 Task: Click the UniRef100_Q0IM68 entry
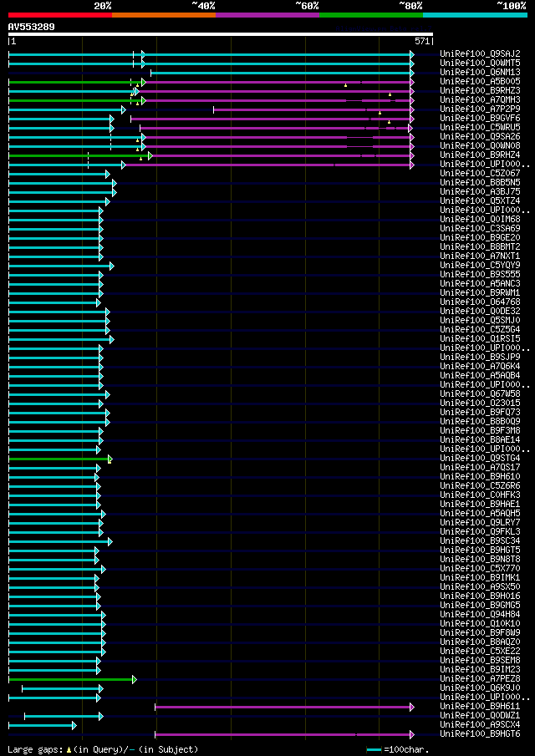[481, 219]
